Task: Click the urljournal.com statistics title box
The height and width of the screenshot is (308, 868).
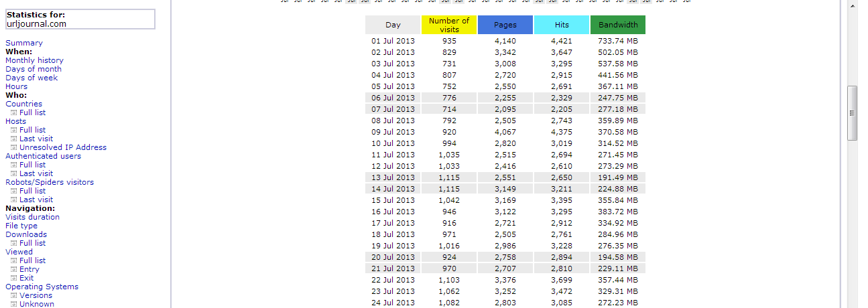Action: click(x=80, y=19)
